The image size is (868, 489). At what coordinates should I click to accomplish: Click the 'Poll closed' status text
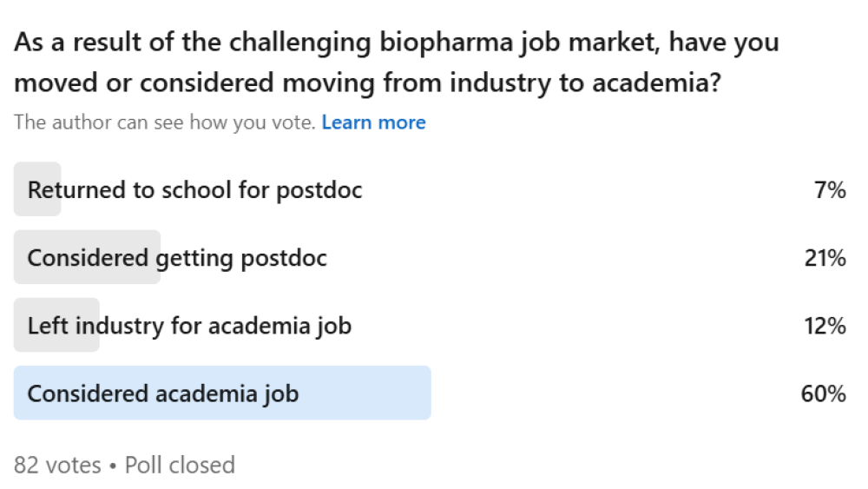coord(180,465)
